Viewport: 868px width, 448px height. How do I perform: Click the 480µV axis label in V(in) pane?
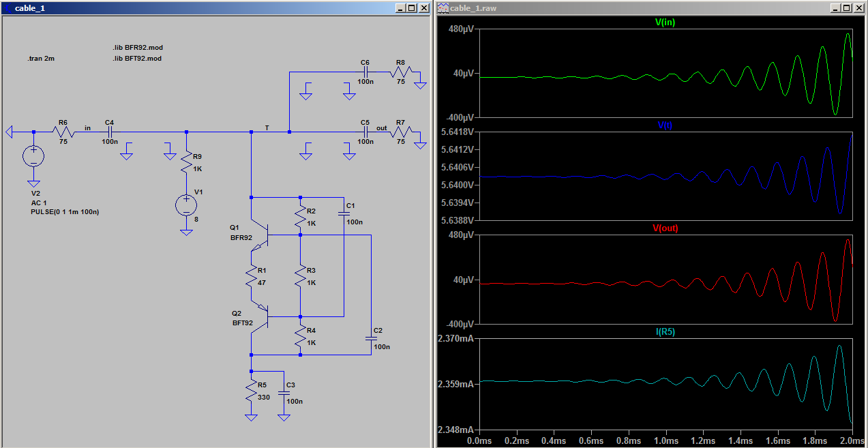[462, 29]
